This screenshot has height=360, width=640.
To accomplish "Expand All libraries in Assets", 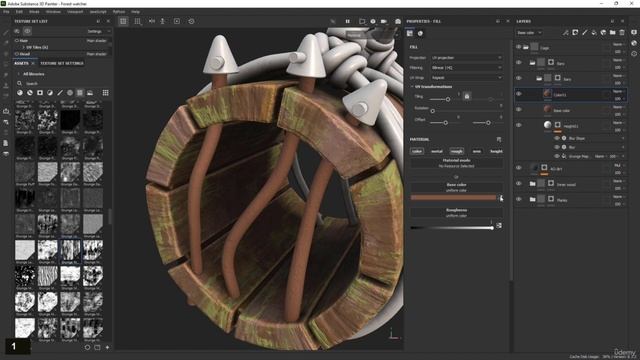I will point(18,74).
